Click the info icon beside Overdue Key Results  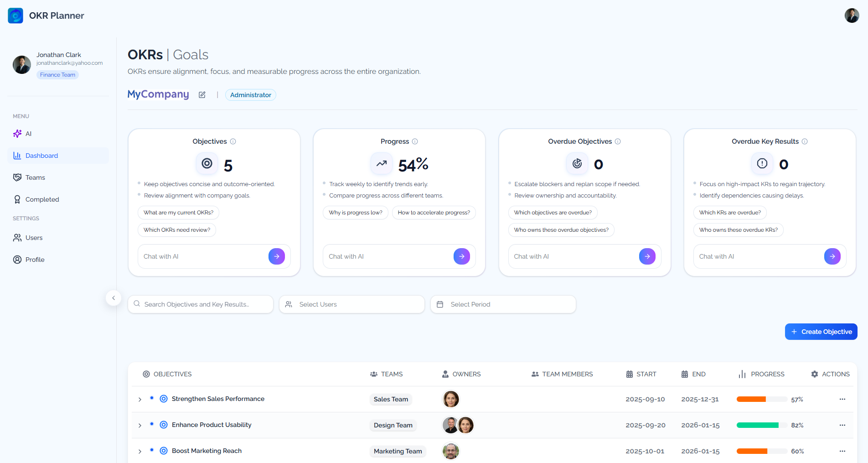805,141
